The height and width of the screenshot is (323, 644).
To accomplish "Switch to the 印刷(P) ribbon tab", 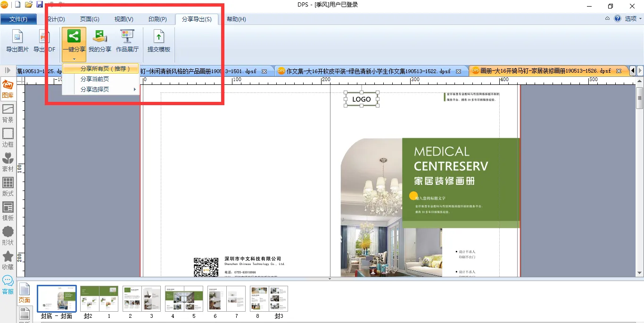I will click(157, 19).
